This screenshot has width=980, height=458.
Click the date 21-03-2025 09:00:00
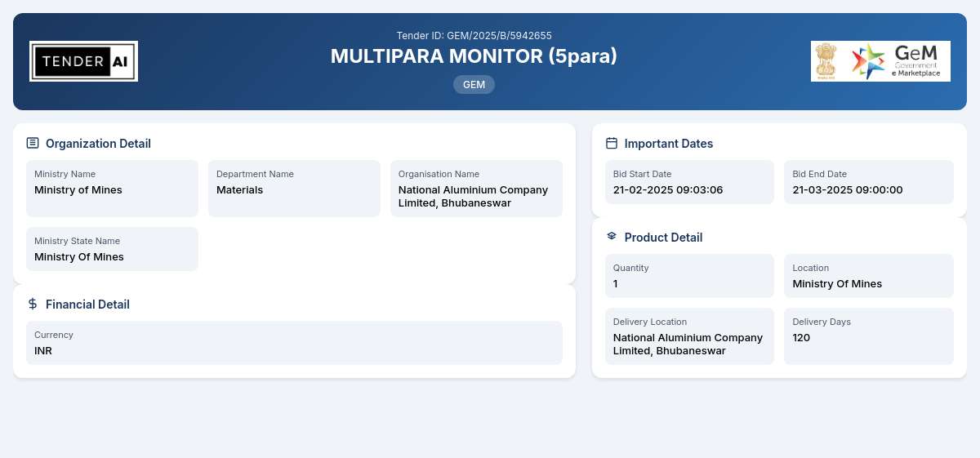[x=848, y=190]
